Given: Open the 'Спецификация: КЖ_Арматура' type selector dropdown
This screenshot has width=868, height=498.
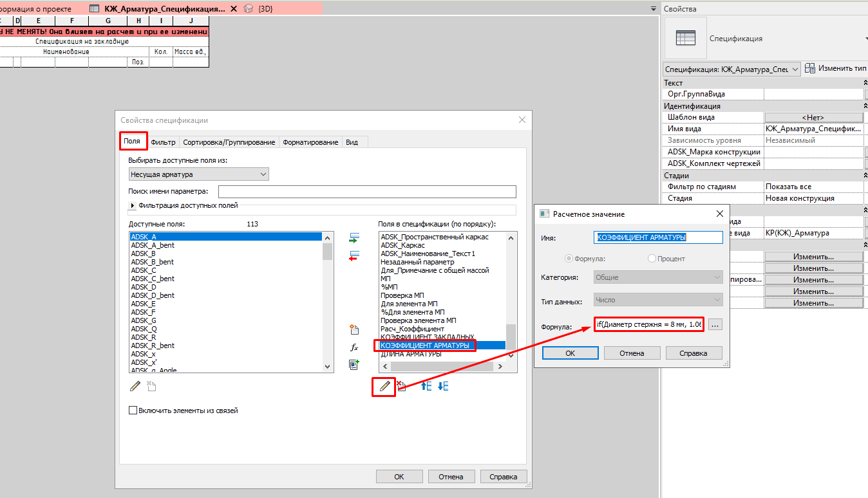Looking at the screenshot, I should [x=732, y=68].
